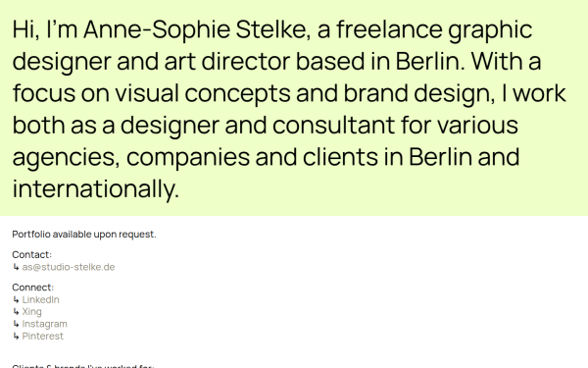Open the Instagram link

coord(45,324)
